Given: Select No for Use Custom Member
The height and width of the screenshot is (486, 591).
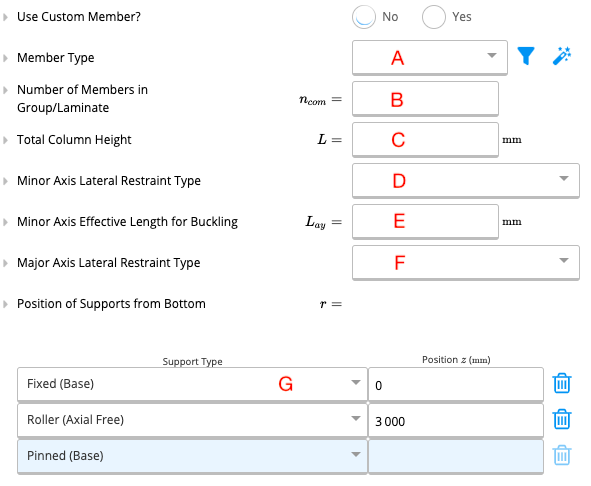Looking at the screenshot, I should (364, 17).
